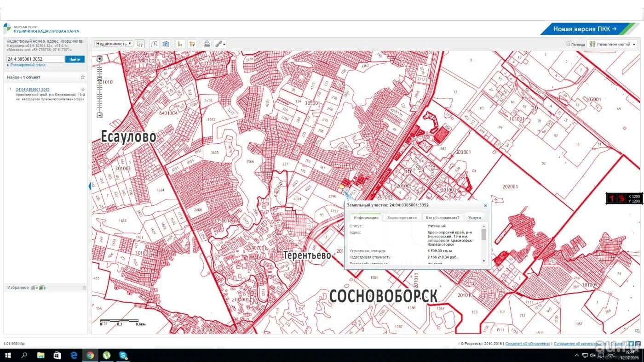Viewport: 644px width, 362px height.
Task: Open Skype from taskbar
Action: (x=123, y=355)
